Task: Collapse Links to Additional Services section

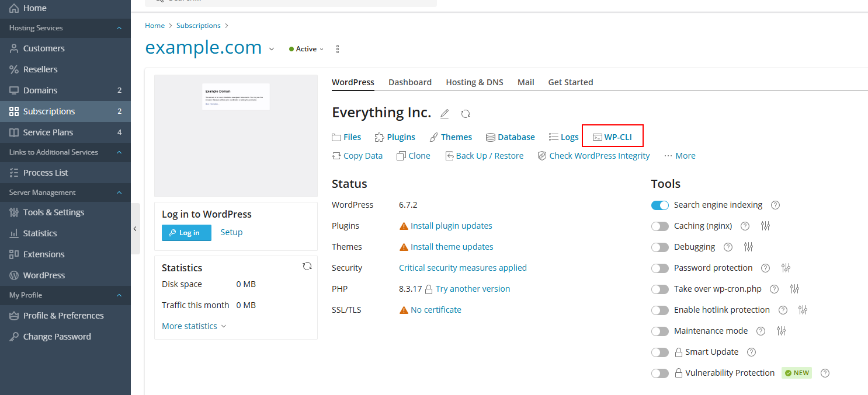Action: pos(119,152)
